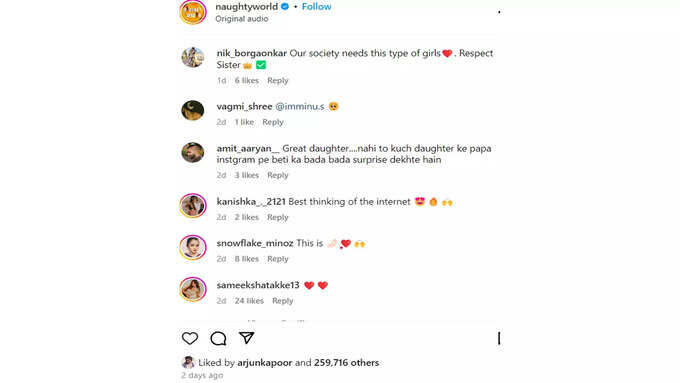Open naughtyworld profile picture

(193, 12)
